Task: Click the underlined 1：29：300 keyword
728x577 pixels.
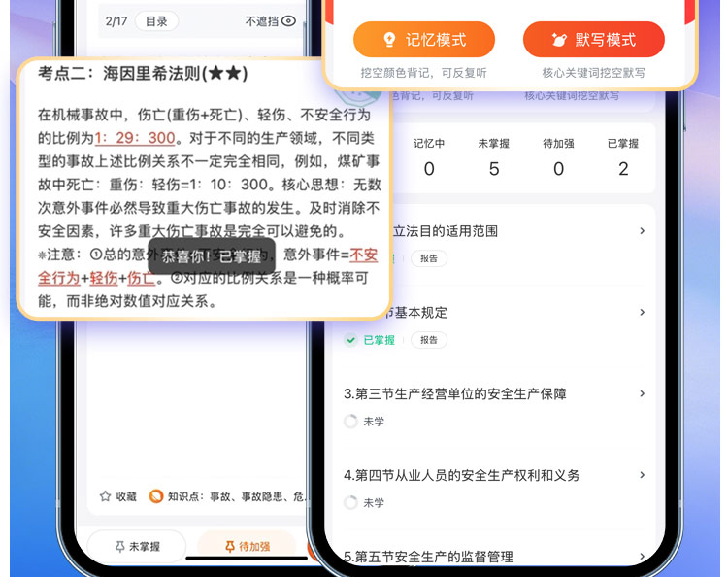Action: [134, 137]
